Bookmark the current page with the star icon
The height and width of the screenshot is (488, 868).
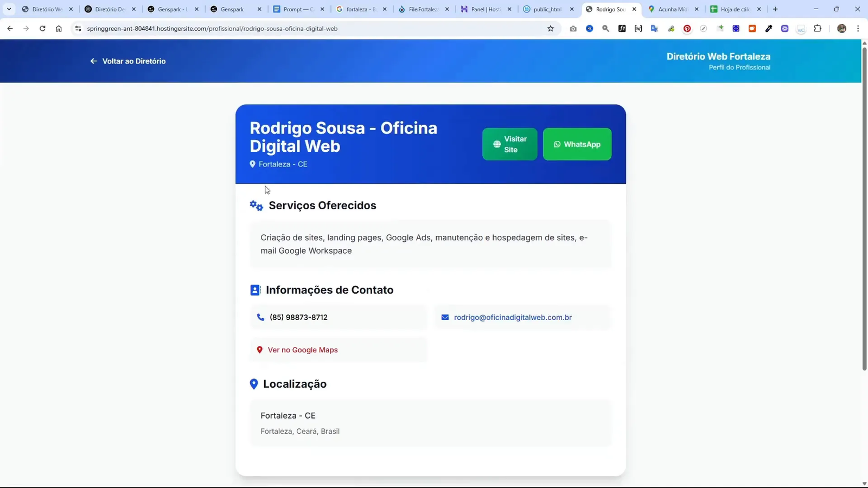pos(550,28)
